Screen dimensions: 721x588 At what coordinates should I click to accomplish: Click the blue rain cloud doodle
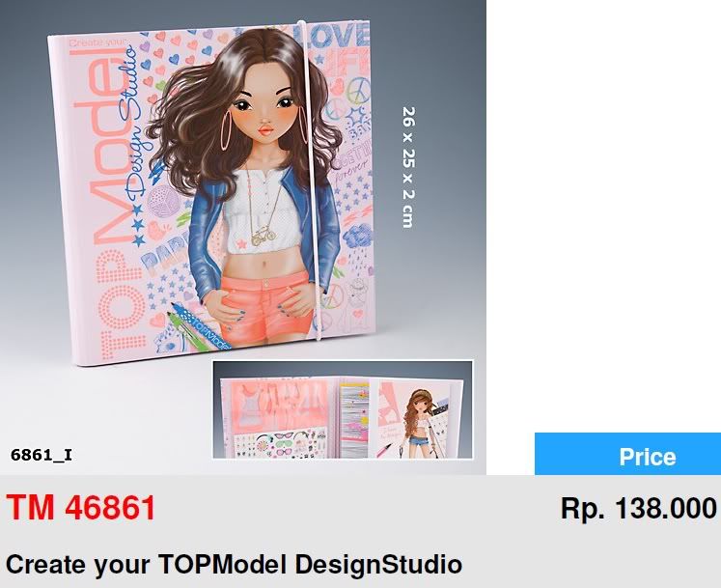pyautogui.click(x=358, y=237)
